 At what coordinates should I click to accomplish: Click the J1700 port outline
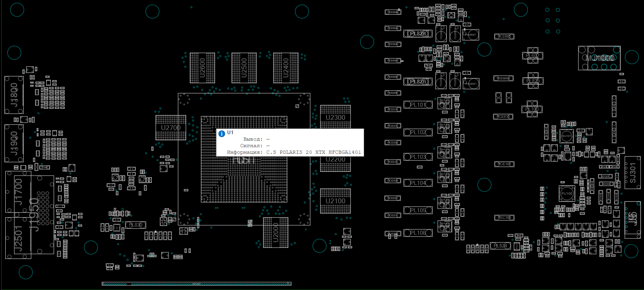tap(18, 191)
